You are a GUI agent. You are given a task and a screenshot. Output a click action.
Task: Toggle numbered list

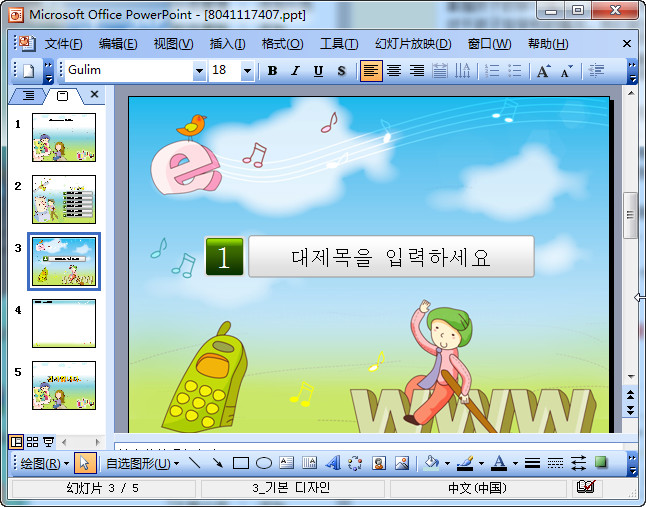pyautogui.click(x=492, y=71)
